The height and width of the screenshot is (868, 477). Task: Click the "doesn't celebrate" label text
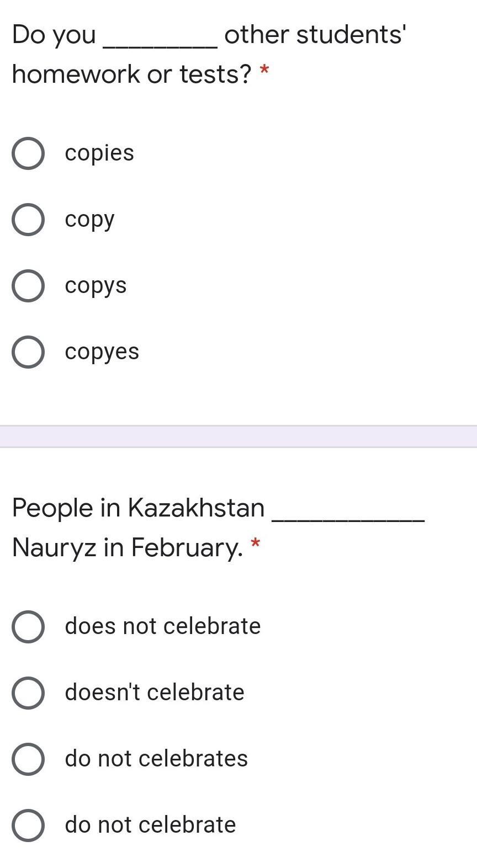pos(154,693)
